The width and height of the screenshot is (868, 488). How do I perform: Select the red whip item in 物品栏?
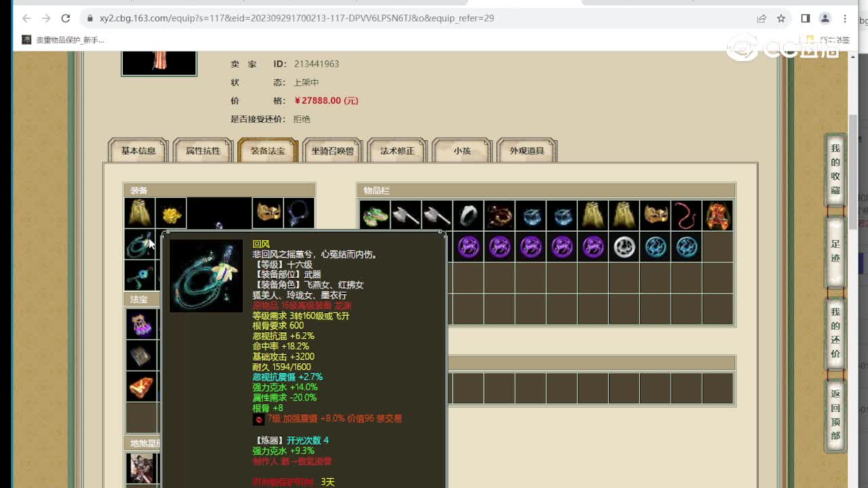(x=686, y=215)
